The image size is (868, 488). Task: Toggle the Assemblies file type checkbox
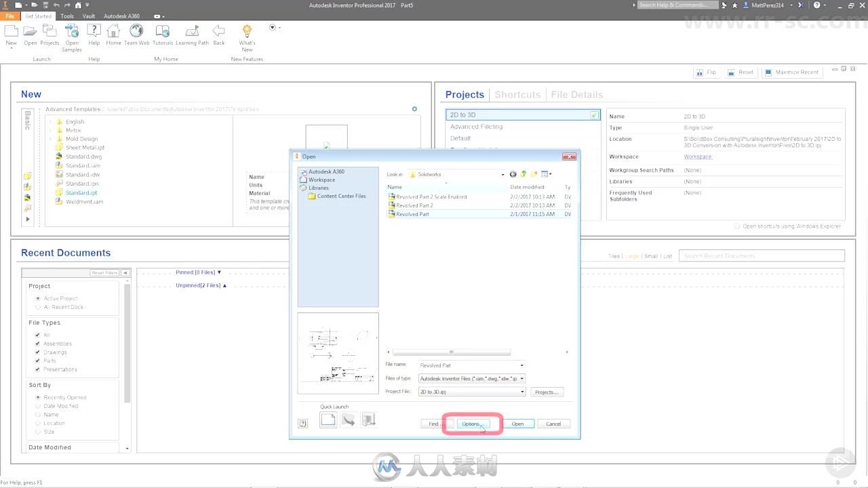coord(37,344)
